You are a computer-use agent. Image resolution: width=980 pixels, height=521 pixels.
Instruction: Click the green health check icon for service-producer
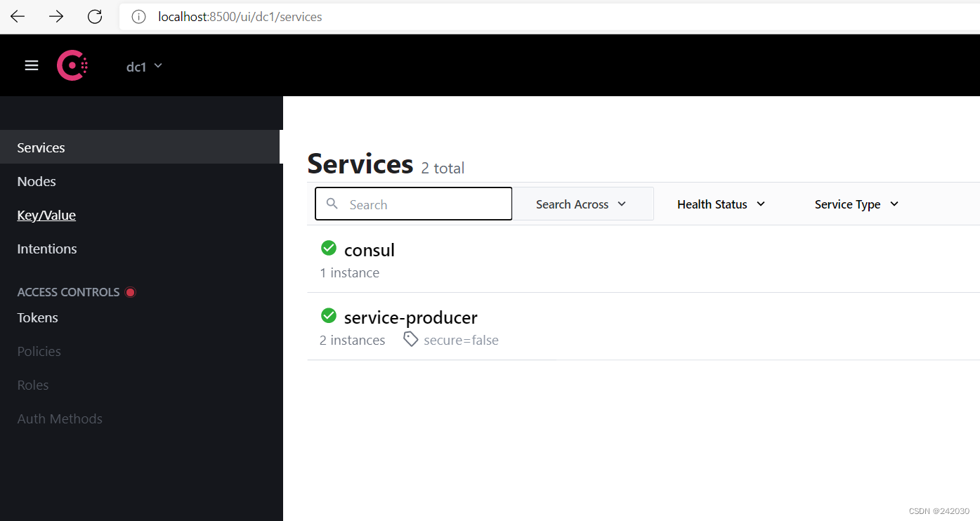click(x=328, y=316)
